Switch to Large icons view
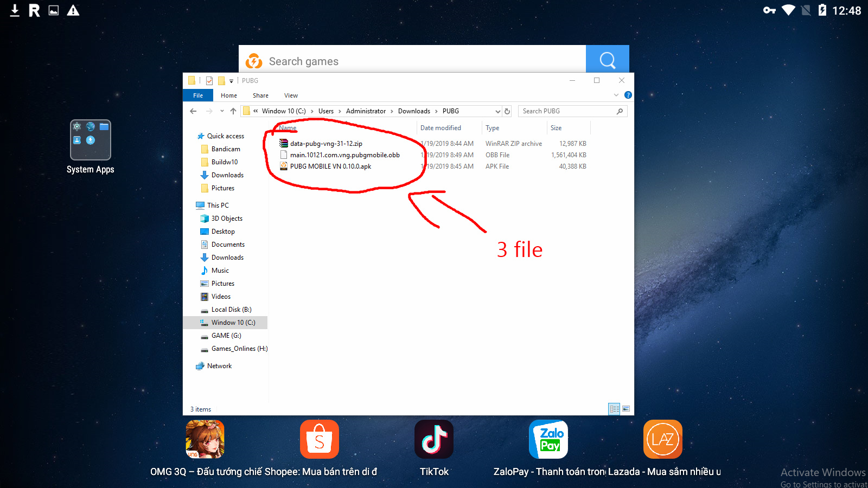Image resolution: width=868 pixels, height=488 pixels. (x=626, y=409)
